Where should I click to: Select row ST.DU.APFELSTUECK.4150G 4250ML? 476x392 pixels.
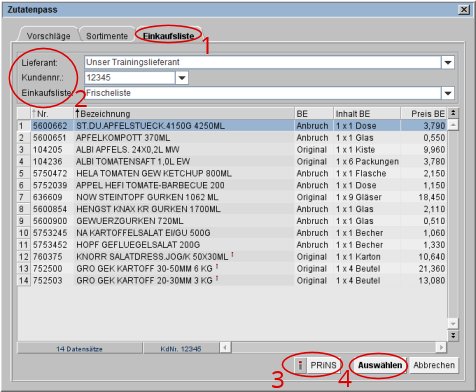pyautogui.click(x=232, y=126)
